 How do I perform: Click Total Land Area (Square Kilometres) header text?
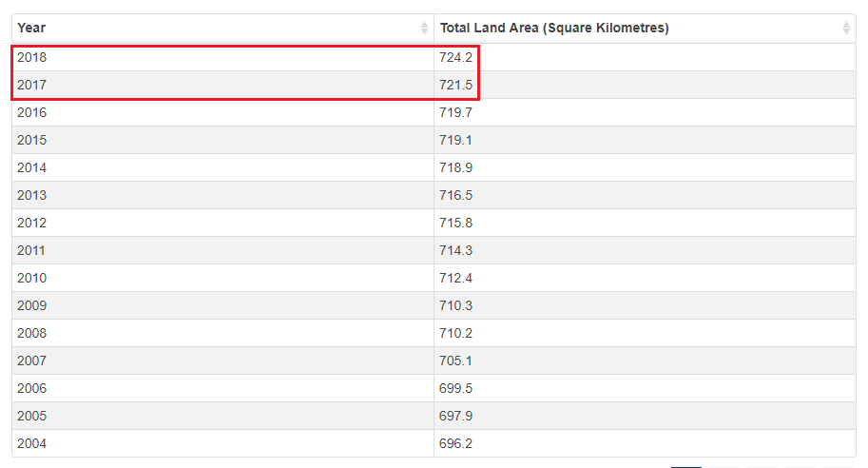(x=554, y=29)
